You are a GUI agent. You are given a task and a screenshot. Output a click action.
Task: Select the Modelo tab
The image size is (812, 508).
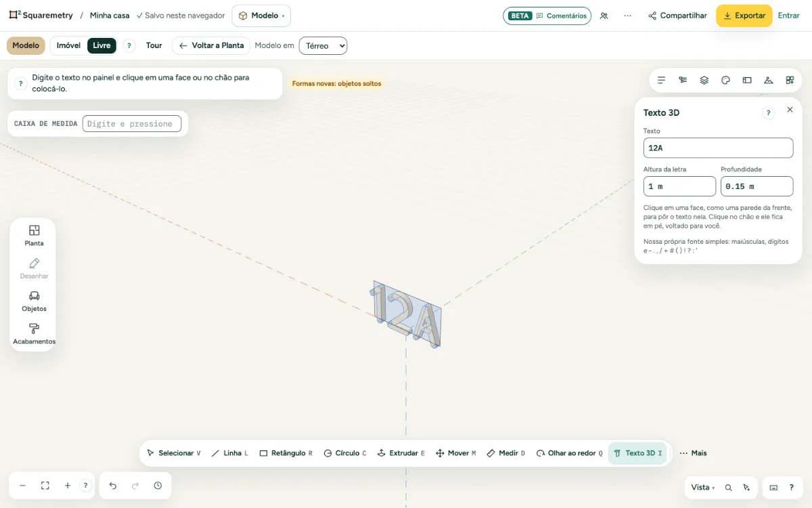pyautogui.click(x=26, y=45)
